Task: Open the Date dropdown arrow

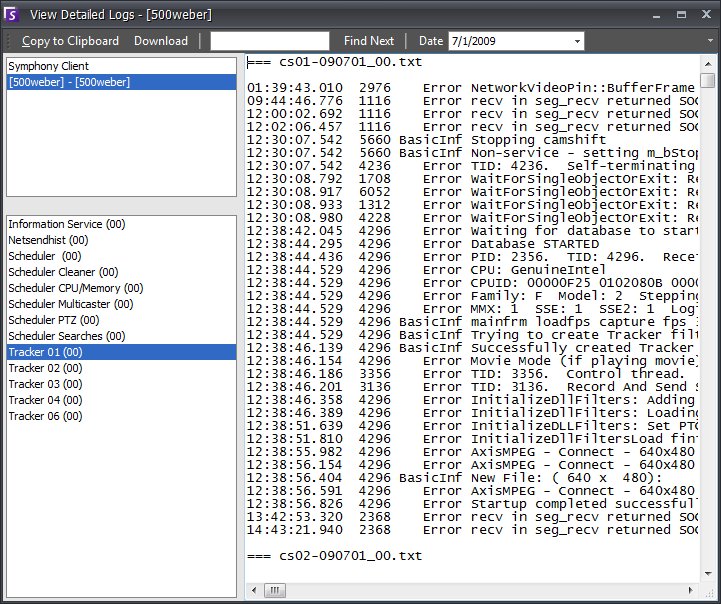Action: [577, 41]
